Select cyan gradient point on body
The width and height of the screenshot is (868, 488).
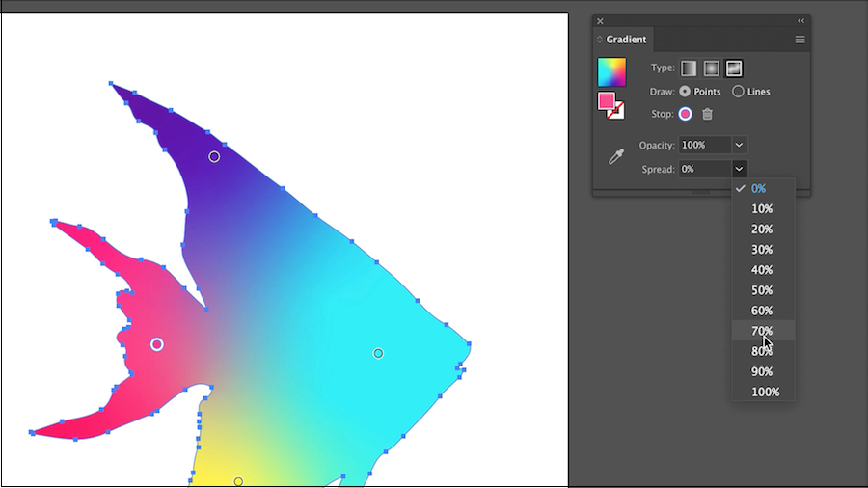(378, 354)
